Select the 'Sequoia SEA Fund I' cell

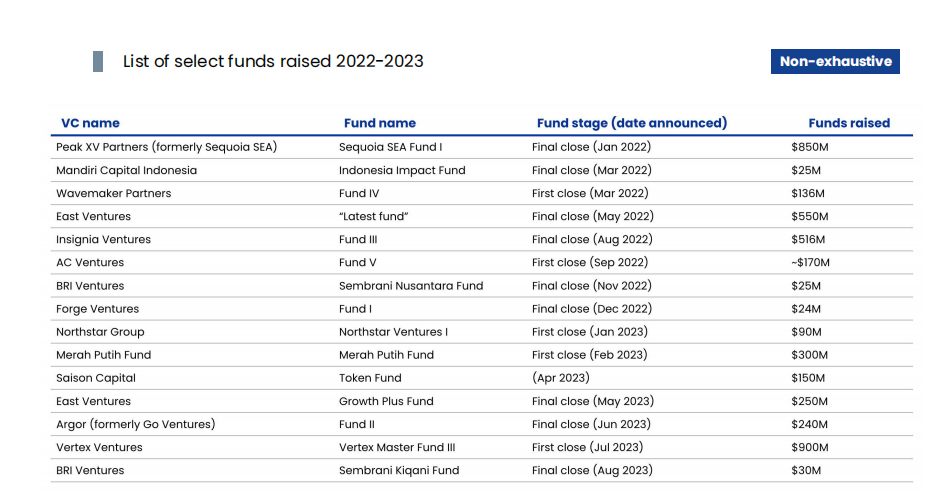(x=391, y=147)
